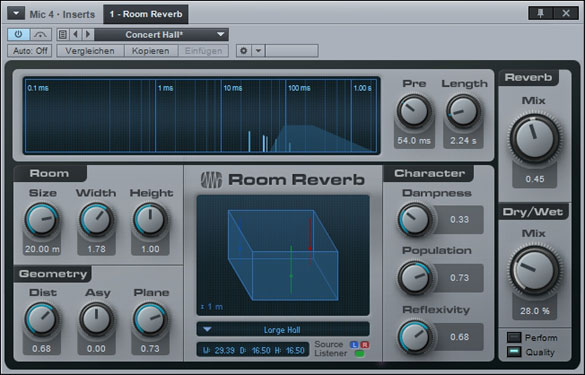This screenshot has width=585, height=375.
Task: Click the Geometry Plane knob
Action: (x=150, y=320)
